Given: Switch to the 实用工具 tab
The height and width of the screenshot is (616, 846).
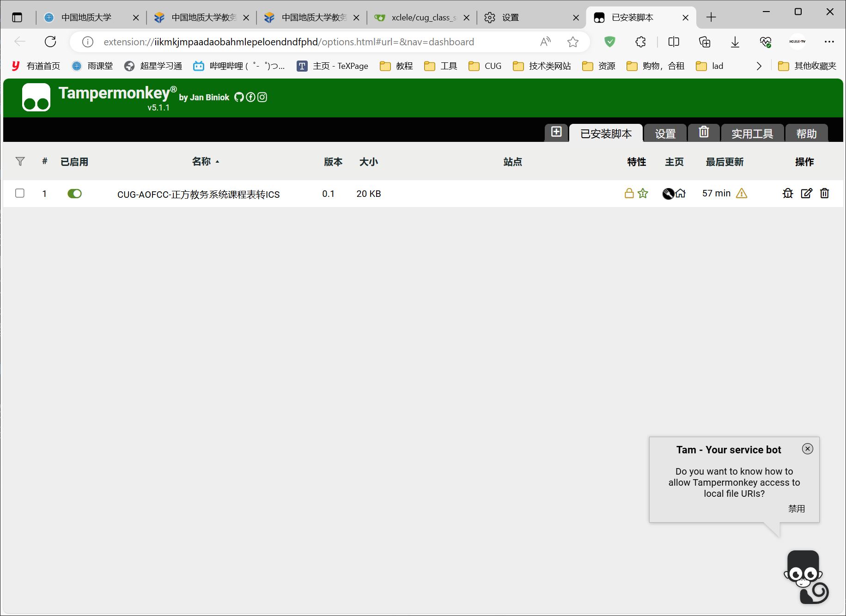Looking at the screenshot, I should click(x=752, y=133).
